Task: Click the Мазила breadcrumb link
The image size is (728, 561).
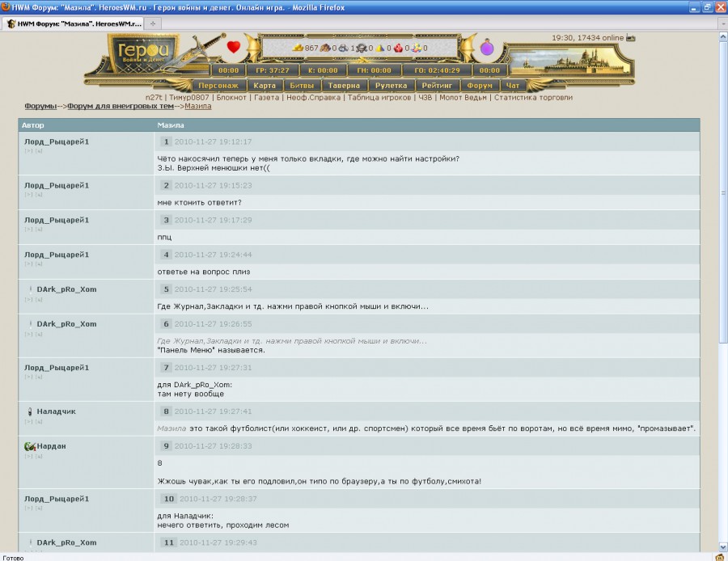Action: (198, 106)
